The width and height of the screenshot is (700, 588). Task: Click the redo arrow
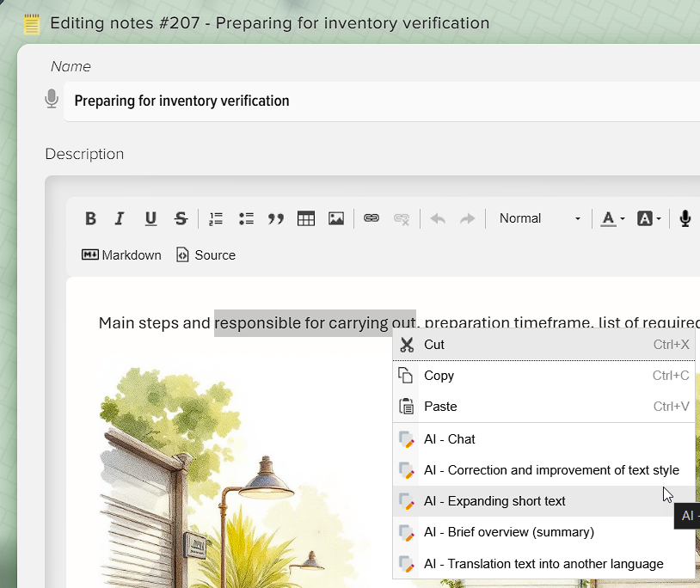(468, 218)
